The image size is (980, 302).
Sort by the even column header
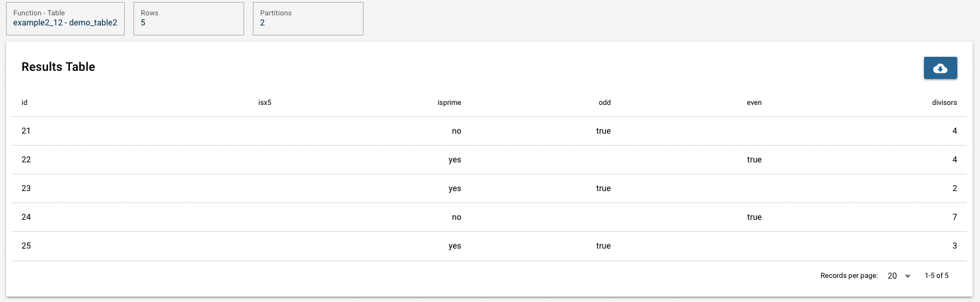[754, 103]
